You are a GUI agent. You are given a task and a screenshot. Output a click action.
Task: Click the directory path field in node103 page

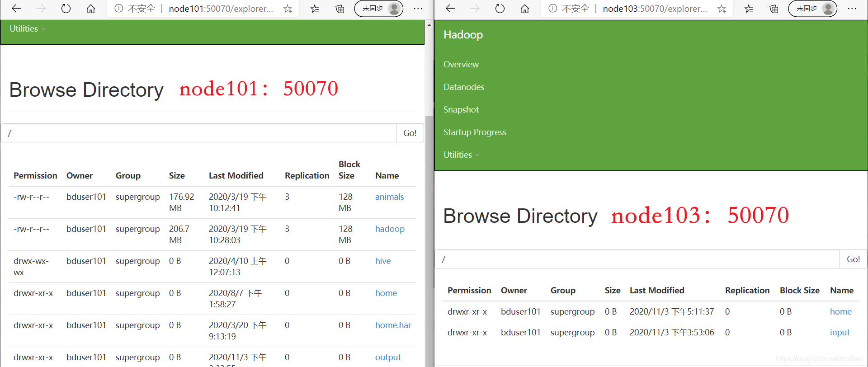click(637, 259)
